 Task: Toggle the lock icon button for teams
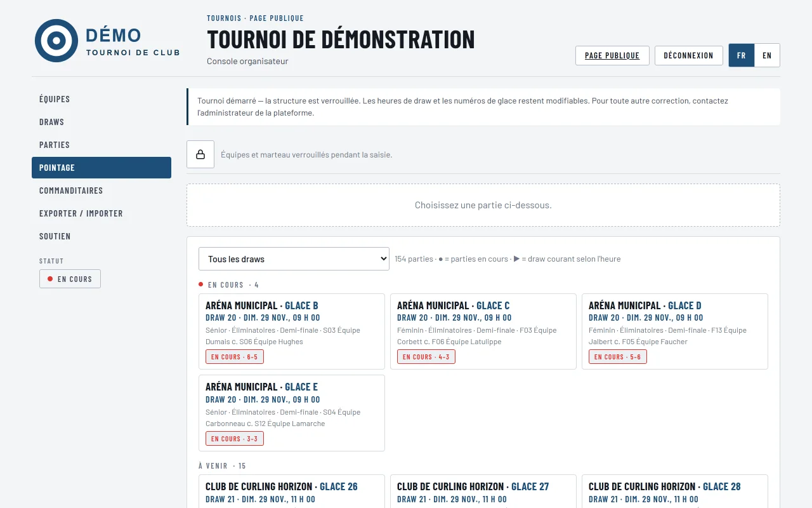click(x=200, y=154)
